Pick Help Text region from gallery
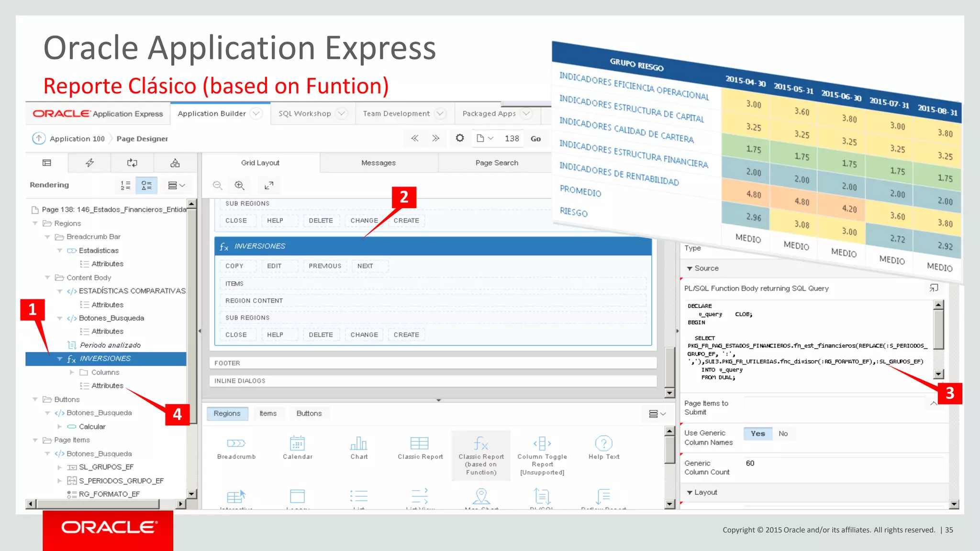980x551 pixels. click(604, 448)
